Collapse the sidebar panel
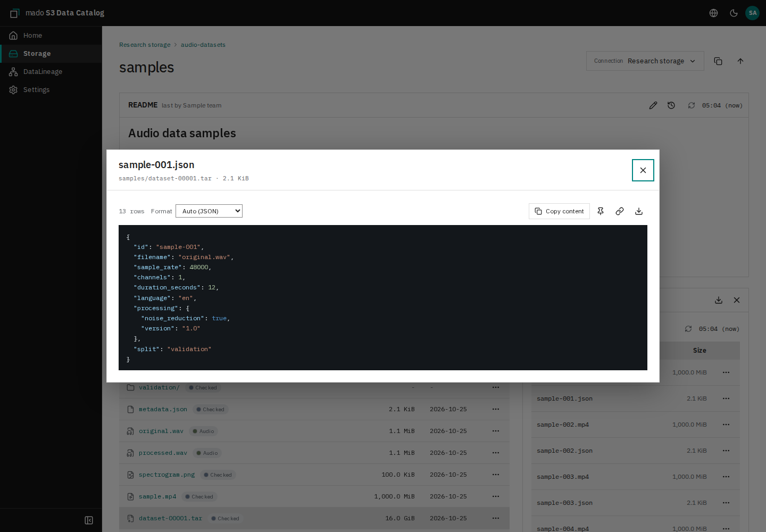Image resolution: width=766 pixels, height=532 pixels. tap(89, 520)
